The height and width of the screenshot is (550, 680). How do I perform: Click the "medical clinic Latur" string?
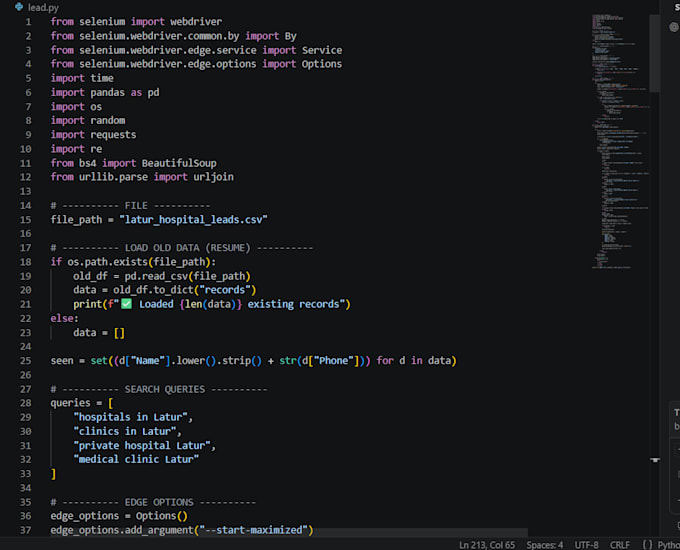[136, 460]
